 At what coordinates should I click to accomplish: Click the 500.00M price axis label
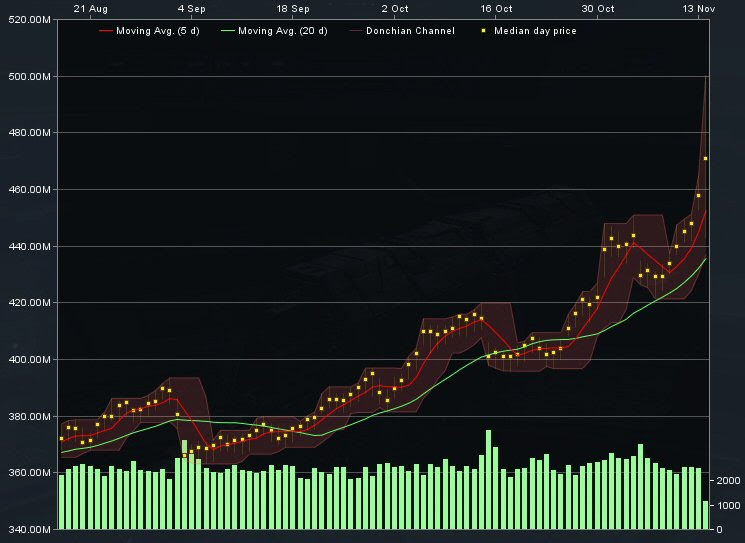click(x=29, y=76)
